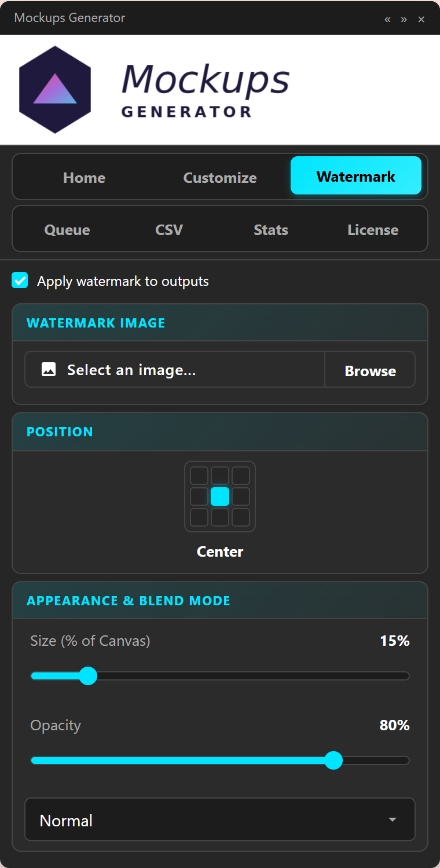This screenshot has height=868, width=440.
Task: Go to the License tab
Action: click(x=373, y=229)
